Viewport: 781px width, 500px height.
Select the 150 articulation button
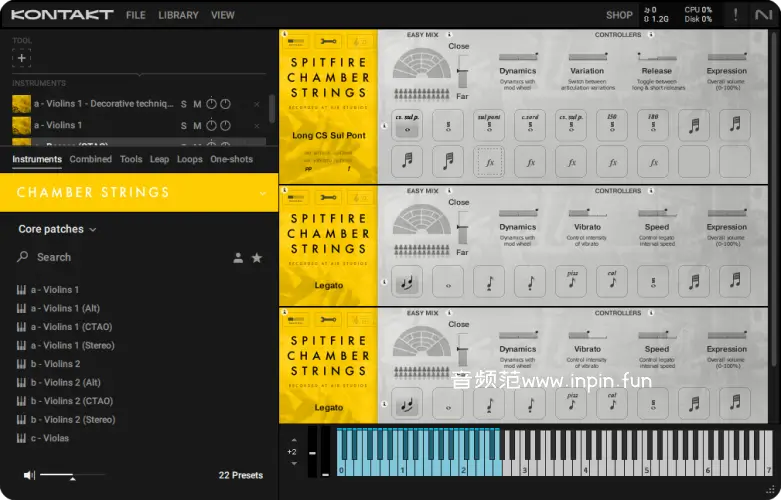click(612, 125)
